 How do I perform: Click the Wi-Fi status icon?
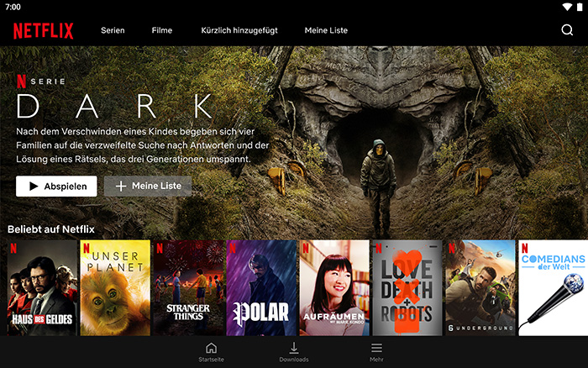coord(567,7)
